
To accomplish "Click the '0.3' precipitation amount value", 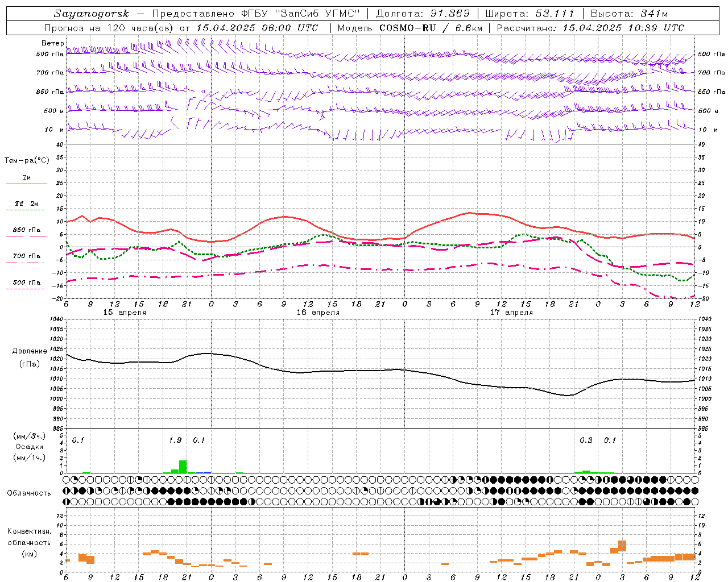I will click(586, 440).
